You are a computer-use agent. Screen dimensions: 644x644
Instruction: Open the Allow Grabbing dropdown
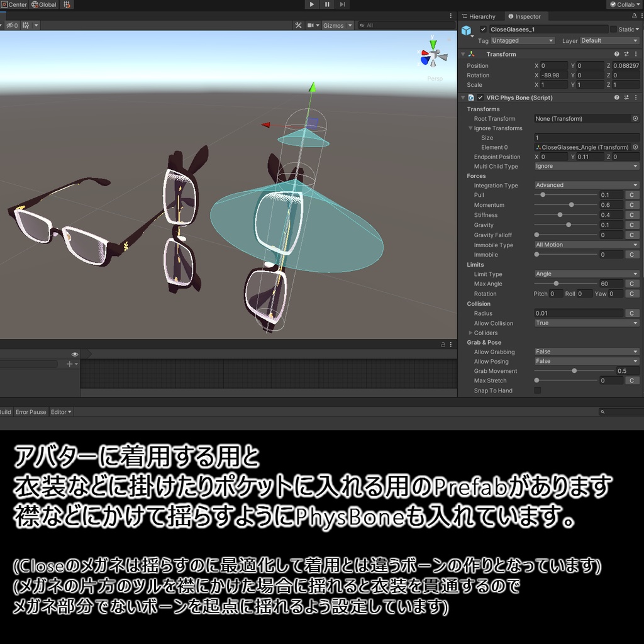(x=587, y=351)
